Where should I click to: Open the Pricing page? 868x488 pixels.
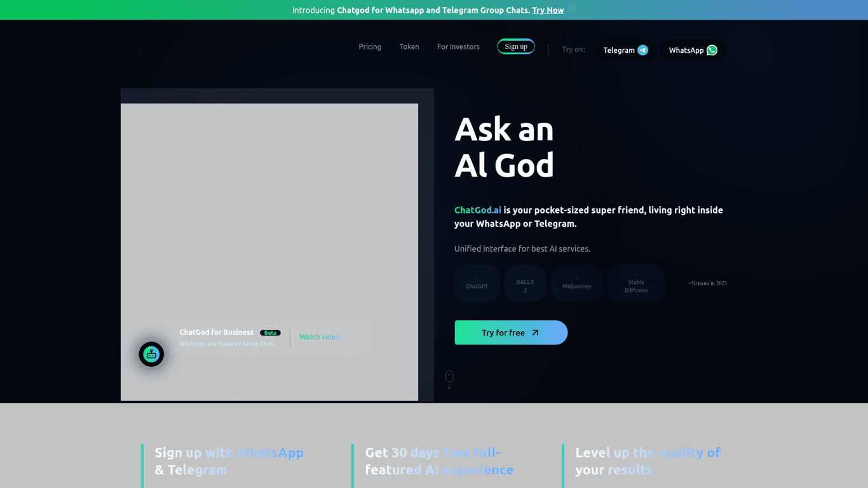pos(370,46)
